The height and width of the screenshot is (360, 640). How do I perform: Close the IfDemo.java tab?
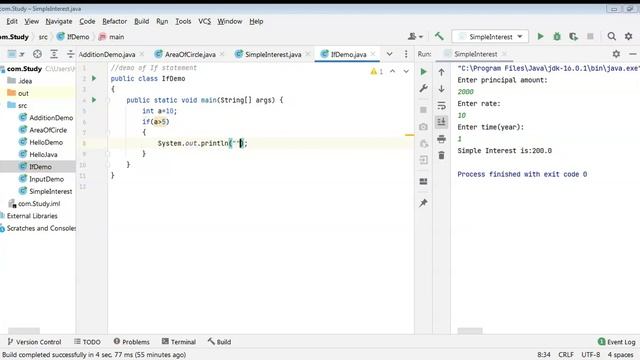[373, 54]
